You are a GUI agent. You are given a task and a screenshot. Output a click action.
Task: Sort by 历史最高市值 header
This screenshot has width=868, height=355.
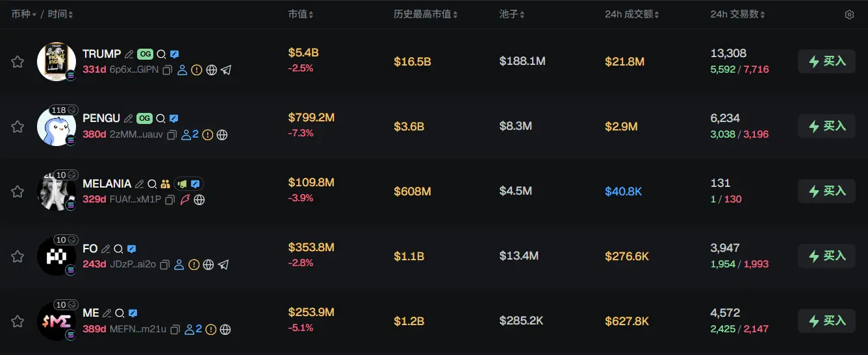click(x=426, y=14)
